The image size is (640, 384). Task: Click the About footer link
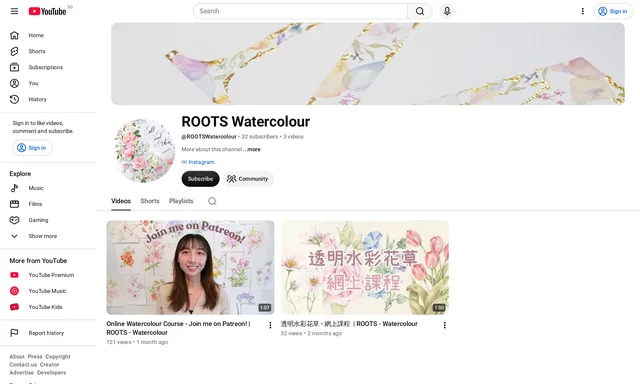[17, 356]
